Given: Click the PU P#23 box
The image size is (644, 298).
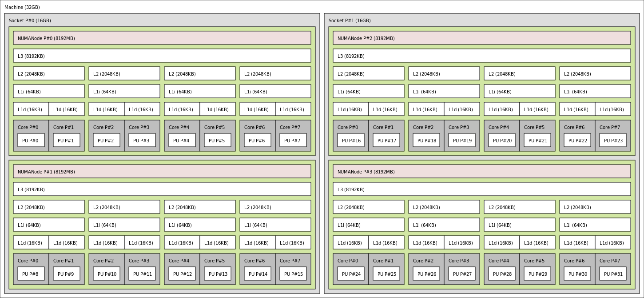Looking at the screenshot, I should pos(613,141).
